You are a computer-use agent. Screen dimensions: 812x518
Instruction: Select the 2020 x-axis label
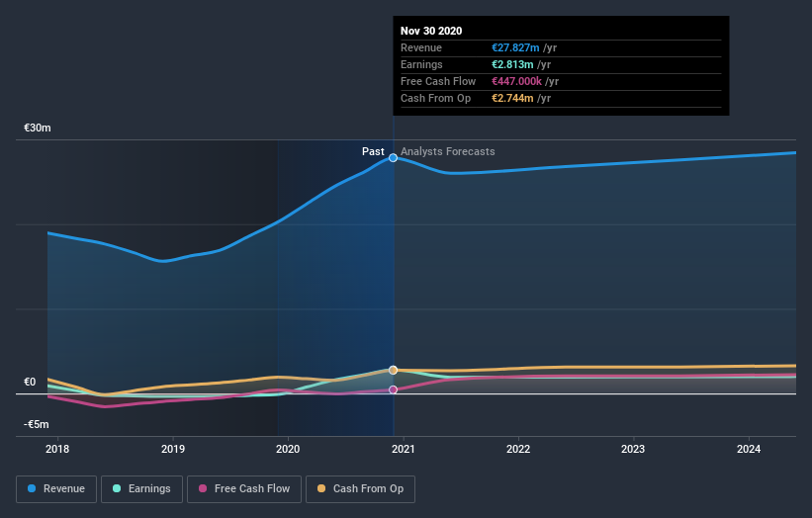coord(288,449)
